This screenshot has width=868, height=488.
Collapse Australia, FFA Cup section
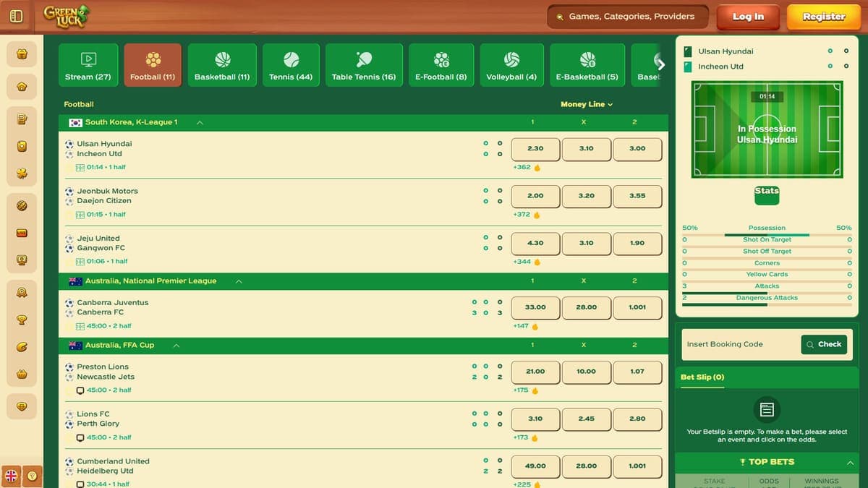click(176, 346)
